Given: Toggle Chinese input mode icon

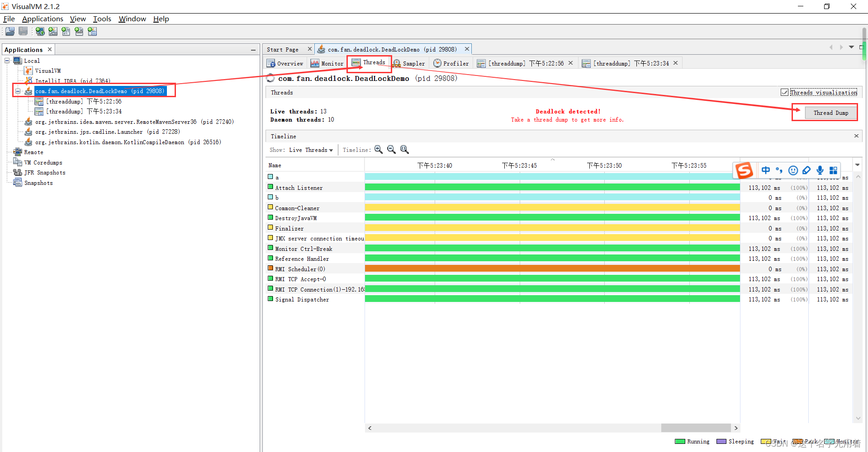Looking at the screenshot, I should [x=766, y=170].
